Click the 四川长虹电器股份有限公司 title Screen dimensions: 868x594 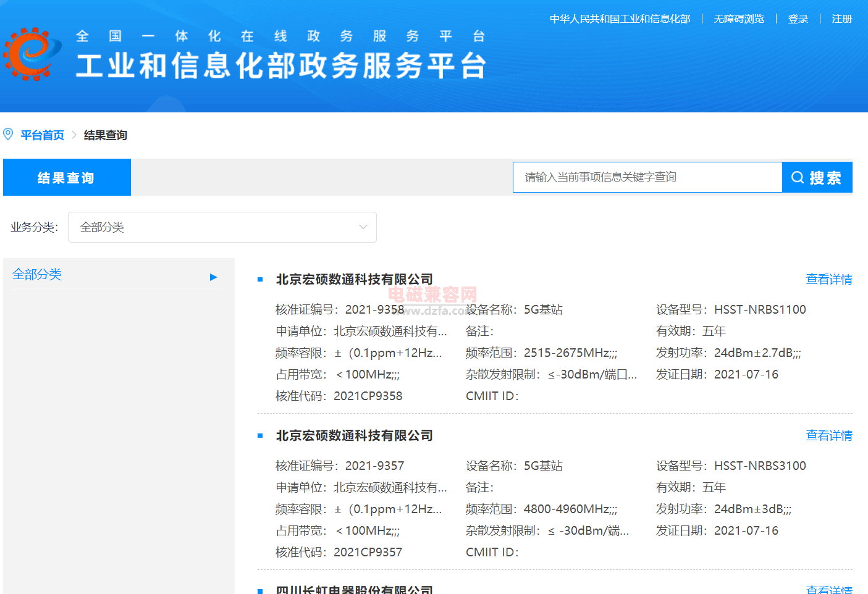coord(354,590)
